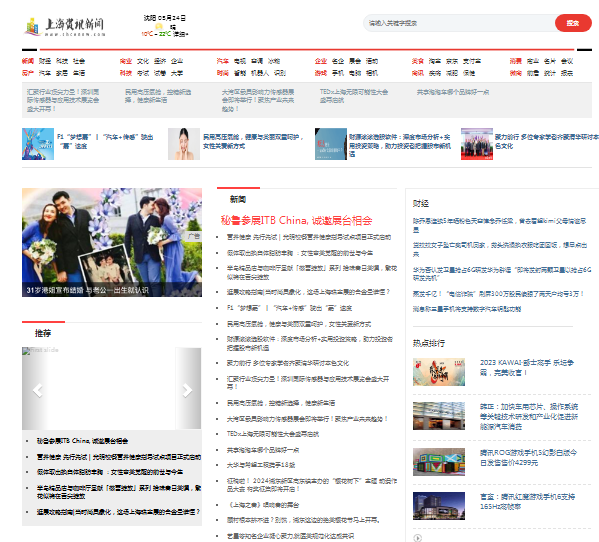Open the woman's face skincare thumbnail
The height and width of the screenshot is (542, 599).
[x=184, y=144]
